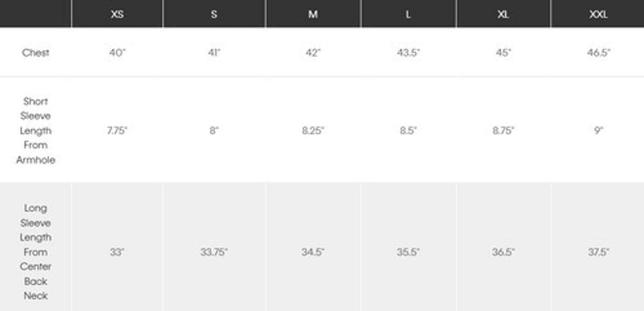Click the XXL short sleeve value 9"
Image resolution: width=644 pixels, height=311 pixels.
point(598,130)
